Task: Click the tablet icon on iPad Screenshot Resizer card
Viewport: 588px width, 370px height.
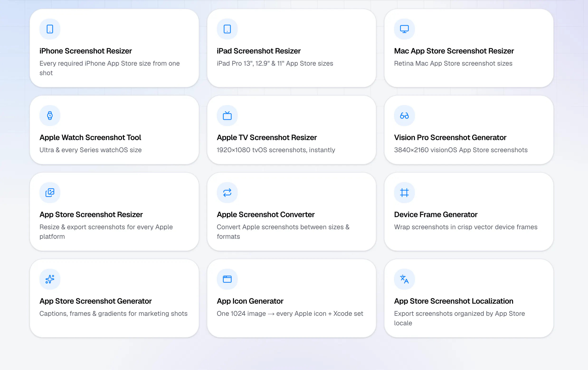Action: 227,29
